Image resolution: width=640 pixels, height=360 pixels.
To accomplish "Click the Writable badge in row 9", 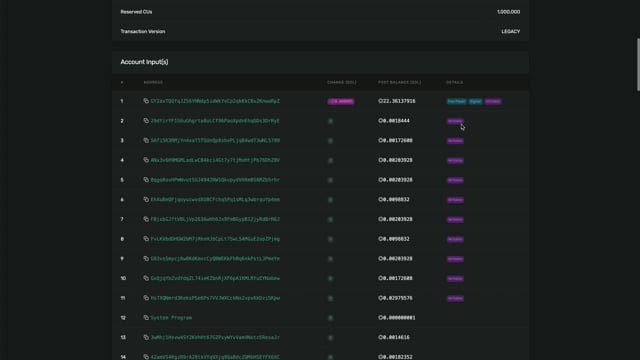I will pyautogui.click(x=455, y=259).
